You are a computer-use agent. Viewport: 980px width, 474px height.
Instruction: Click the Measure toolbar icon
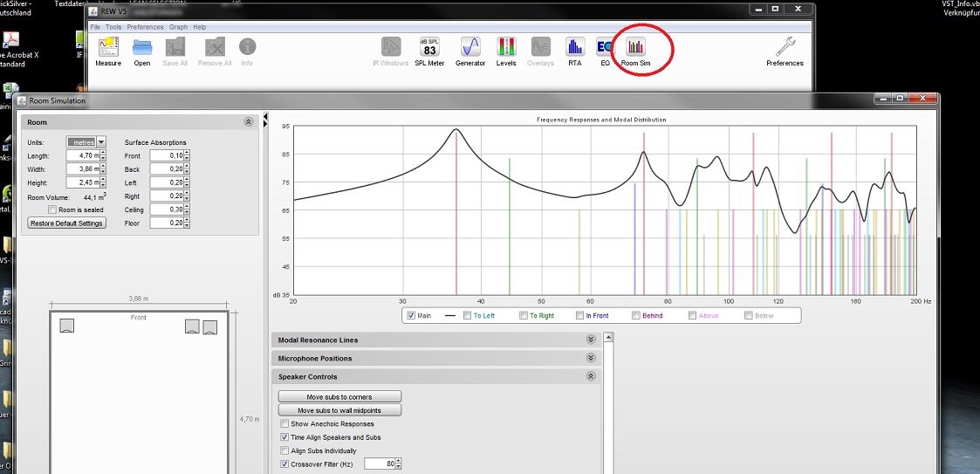point(108,49)
